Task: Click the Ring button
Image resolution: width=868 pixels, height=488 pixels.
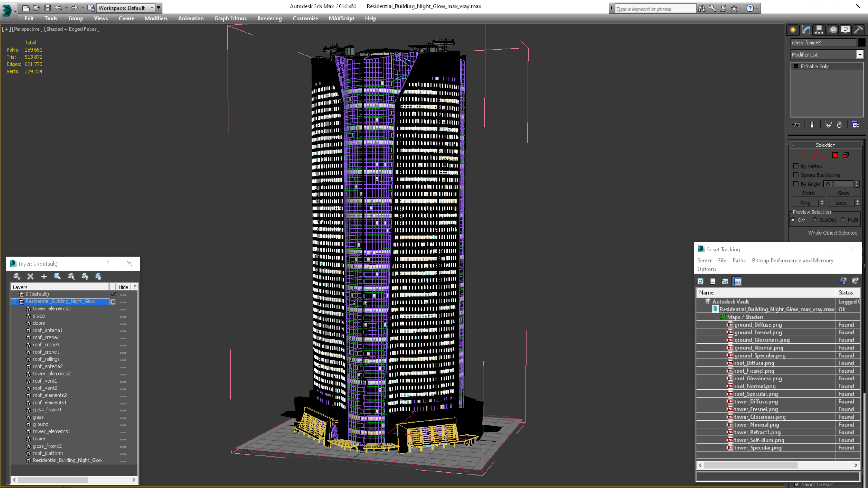Action: tap(805, 203)
